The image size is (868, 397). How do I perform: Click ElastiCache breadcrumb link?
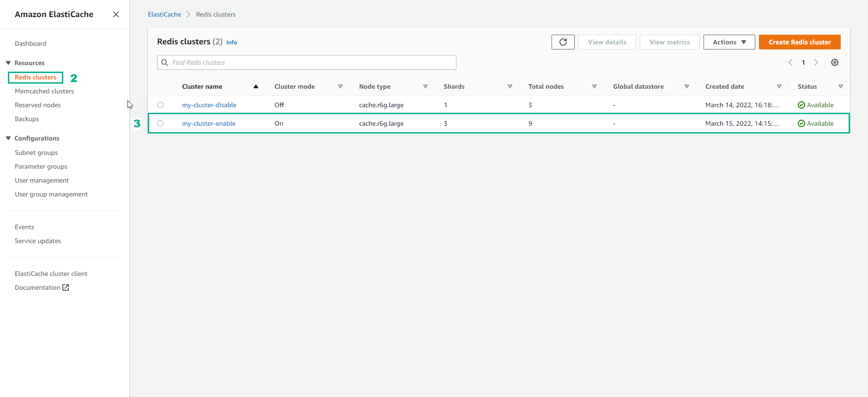pos(164,14)
